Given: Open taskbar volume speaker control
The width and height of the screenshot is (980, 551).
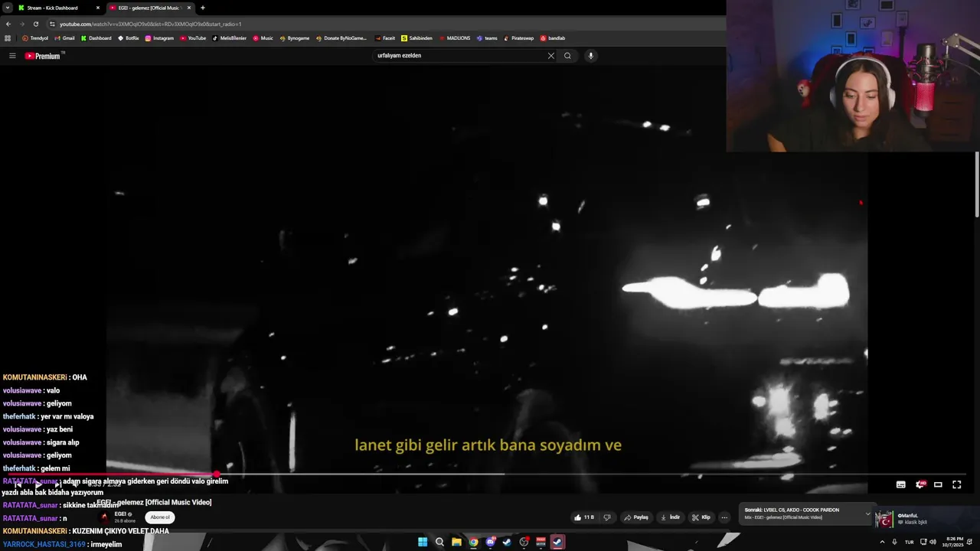Looking at the screenshot, I should click(x=933, y=542).
